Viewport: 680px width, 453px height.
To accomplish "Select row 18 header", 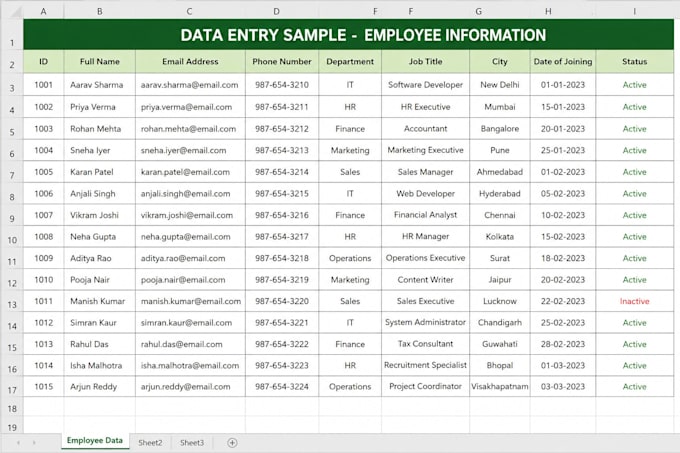I will click(x=12, y=408).
